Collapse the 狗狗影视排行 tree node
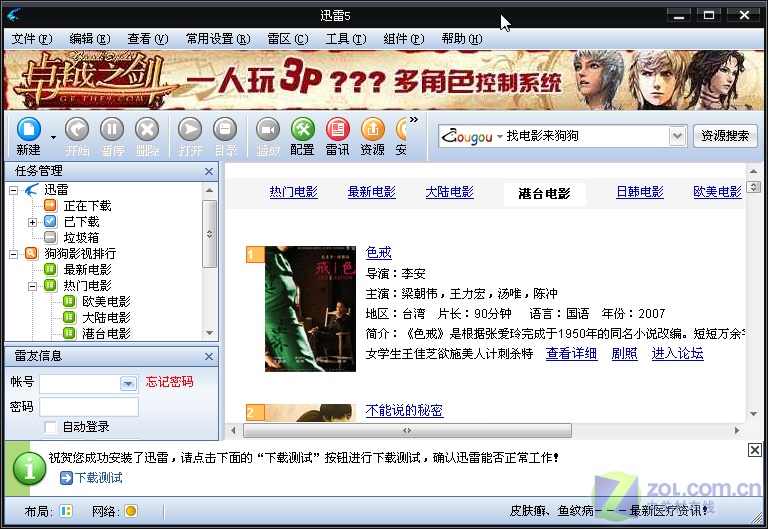The height and width of the screenshot is (529, 768). click(14, 254)
